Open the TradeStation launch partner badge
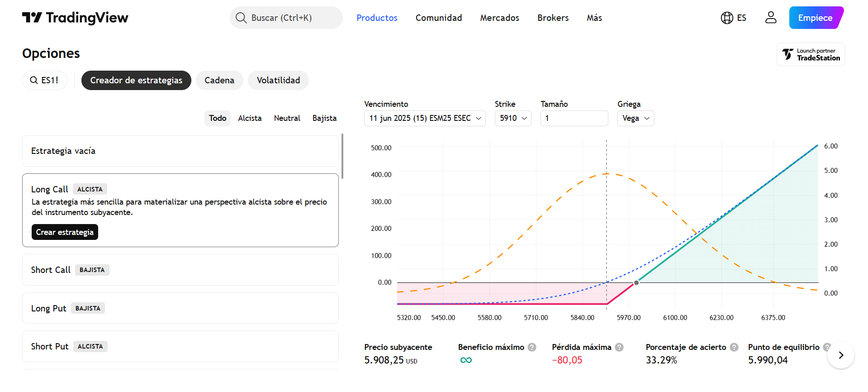 811,54
